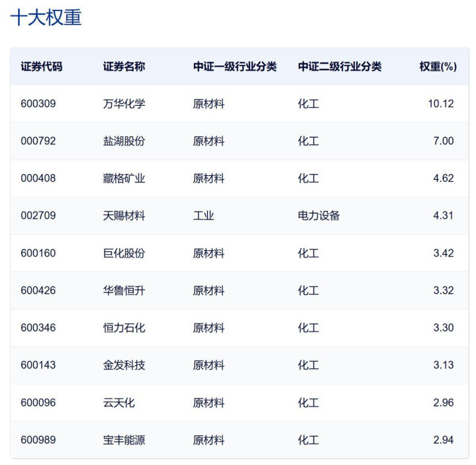Click weight value 4.31
Viewport: 476px width, 465px height.
click(444, 216)
